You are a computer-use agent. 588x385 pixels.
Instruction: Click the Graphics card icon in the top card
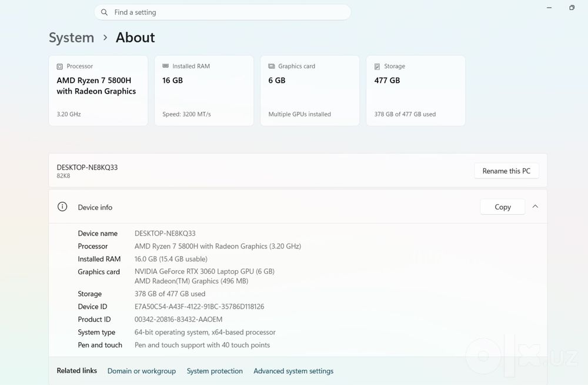tap(272, 66)
